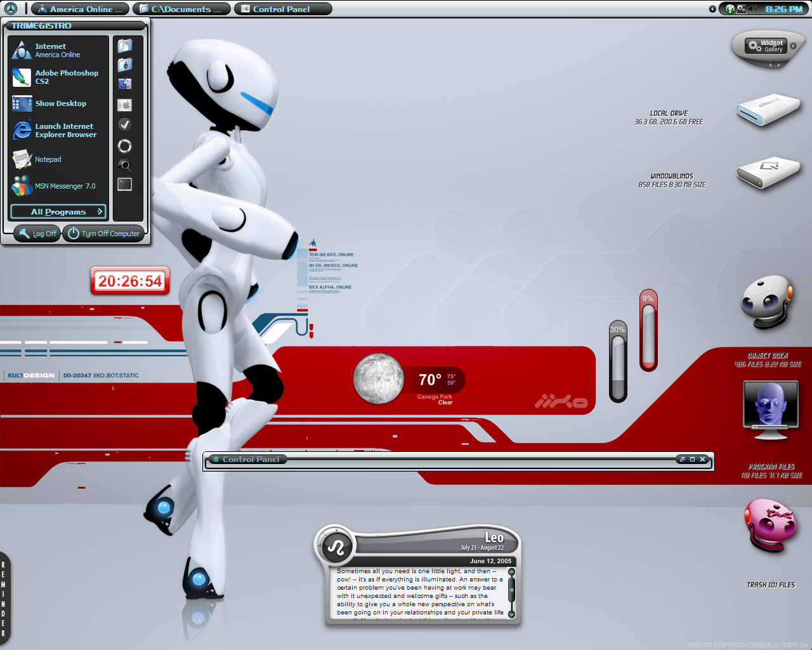Launch Internet Explorer Browser
Image resolution: width=812 pixels, height=650 pixels.
57,130
